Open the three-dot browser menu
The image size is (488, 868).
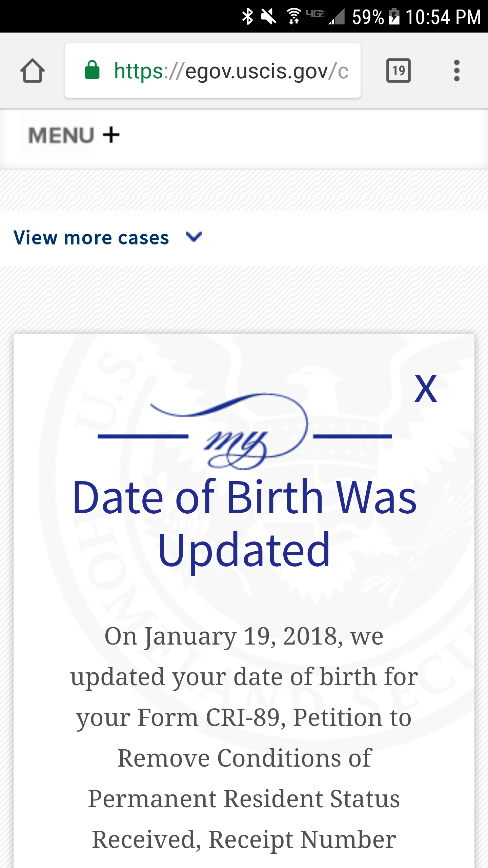[x=456, y=71]
